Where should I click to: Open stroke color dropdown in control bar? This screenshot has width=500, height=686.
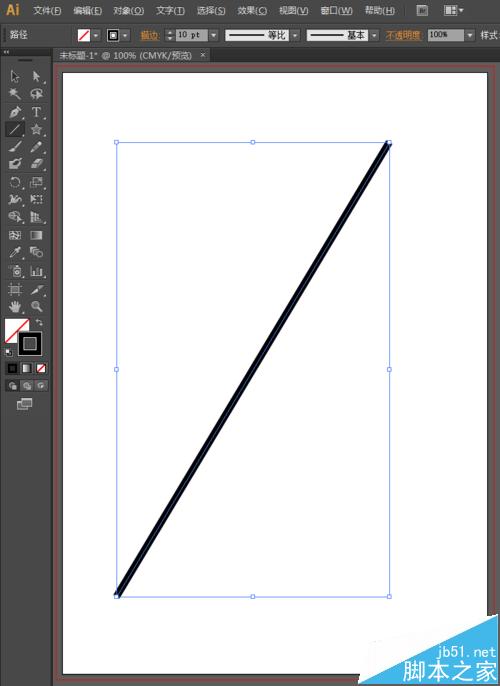coord(125,35)
